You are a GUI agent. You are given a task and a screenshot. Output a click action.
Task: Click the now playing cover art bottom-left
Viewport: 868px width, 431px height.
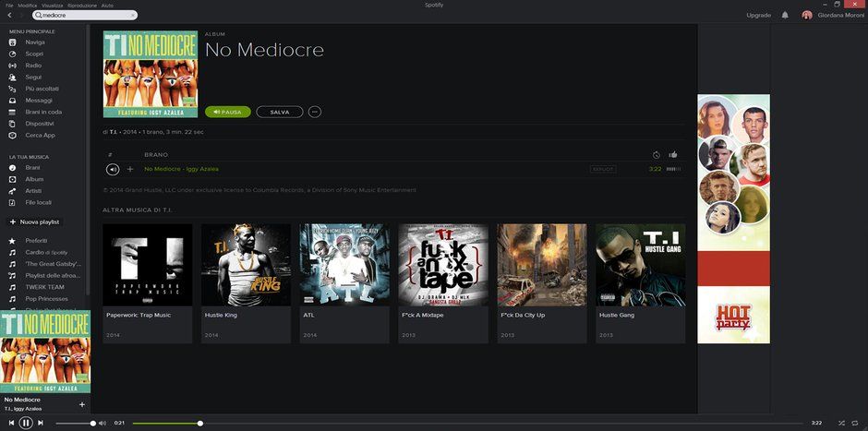(45, 352)
